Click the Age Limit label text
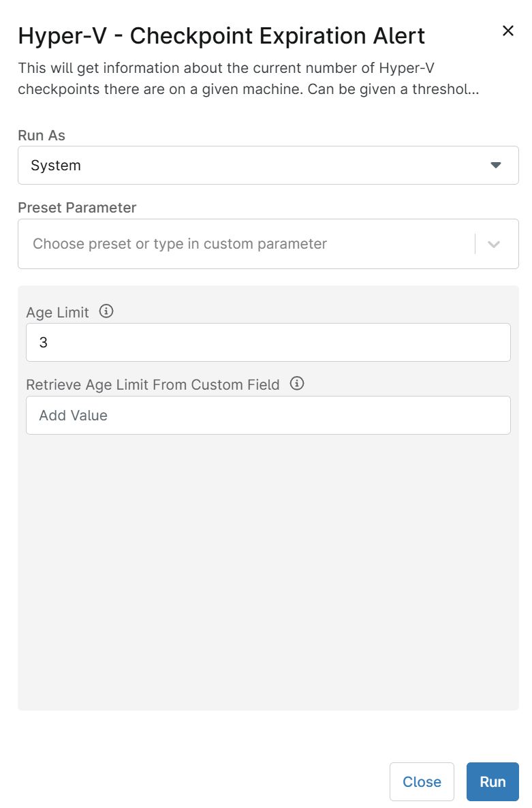Screen dimensions: 532x808 pos(58,312)
